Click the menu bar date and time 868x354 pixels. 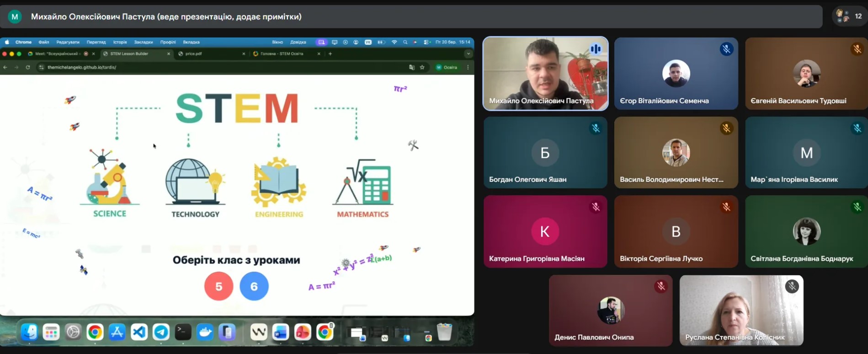453,42
